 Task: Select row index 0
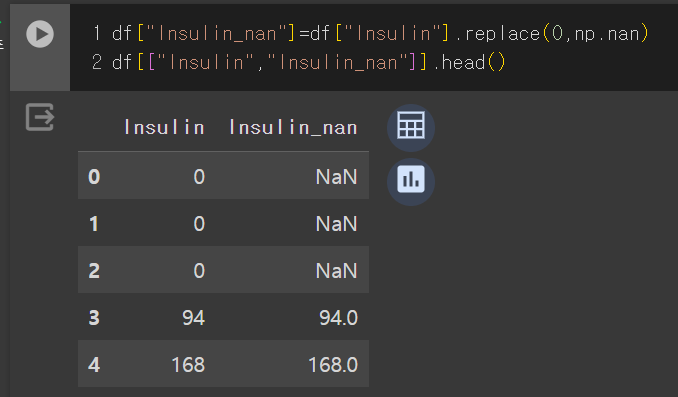[94, 176]
